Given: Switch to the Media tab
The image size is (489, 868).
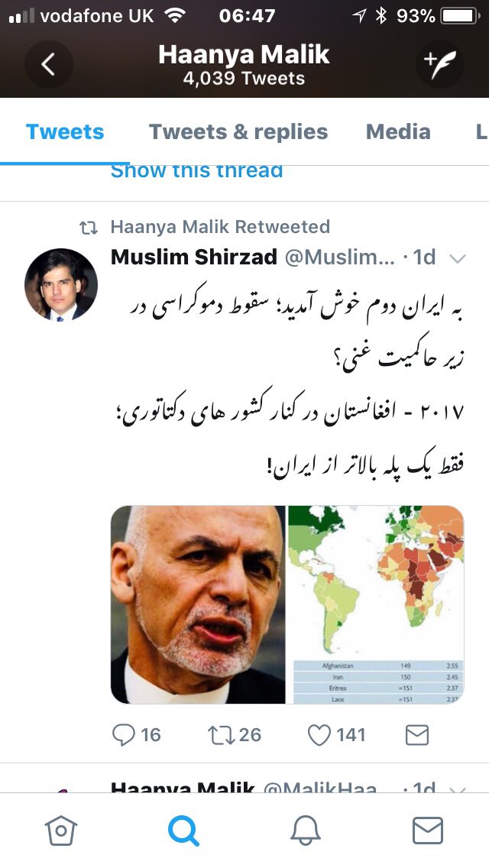Looking at the screenshot, I should tap(398, 131).
